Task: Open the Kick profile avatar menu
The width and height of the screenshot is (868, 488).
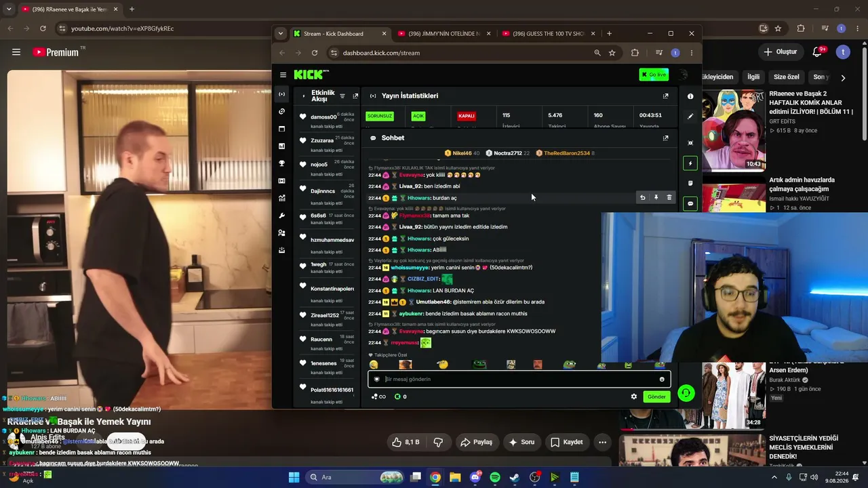Action: coord(684,75)
